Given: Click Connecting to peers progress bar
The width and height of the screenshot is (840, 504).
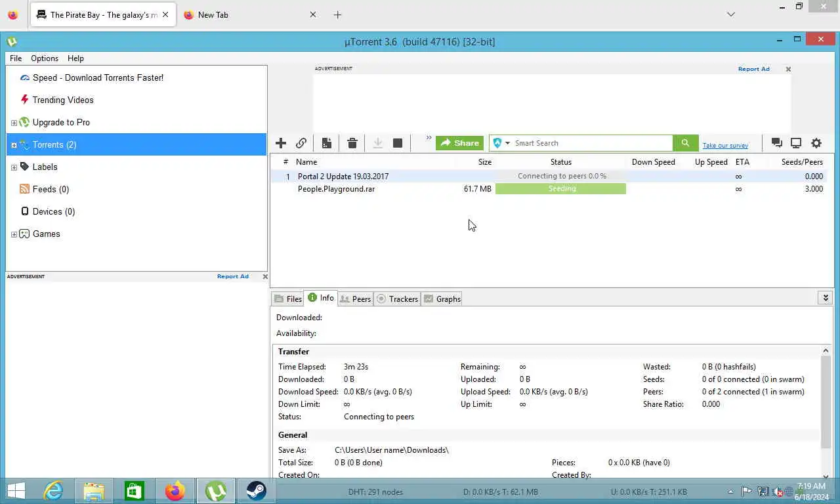Looking at the screenshot, I should [562, 176].
